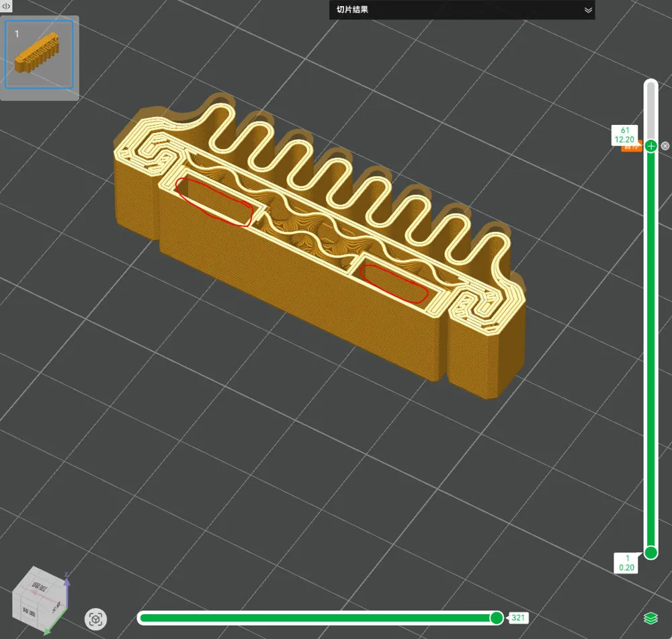Click the 3D navigation orientation cube
This screenshot has width=672, height=639.
tap(40, 599)
